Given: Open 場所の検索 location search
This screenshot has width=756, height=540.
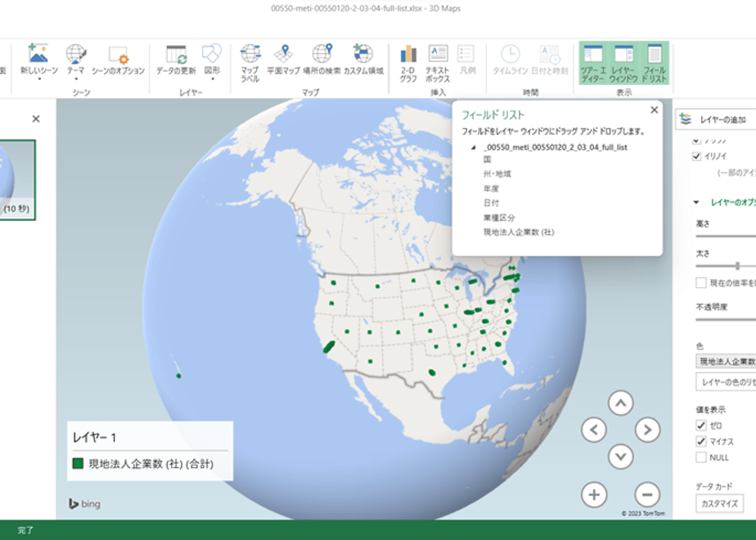Looking at the screenshot, I should point(322,61).
